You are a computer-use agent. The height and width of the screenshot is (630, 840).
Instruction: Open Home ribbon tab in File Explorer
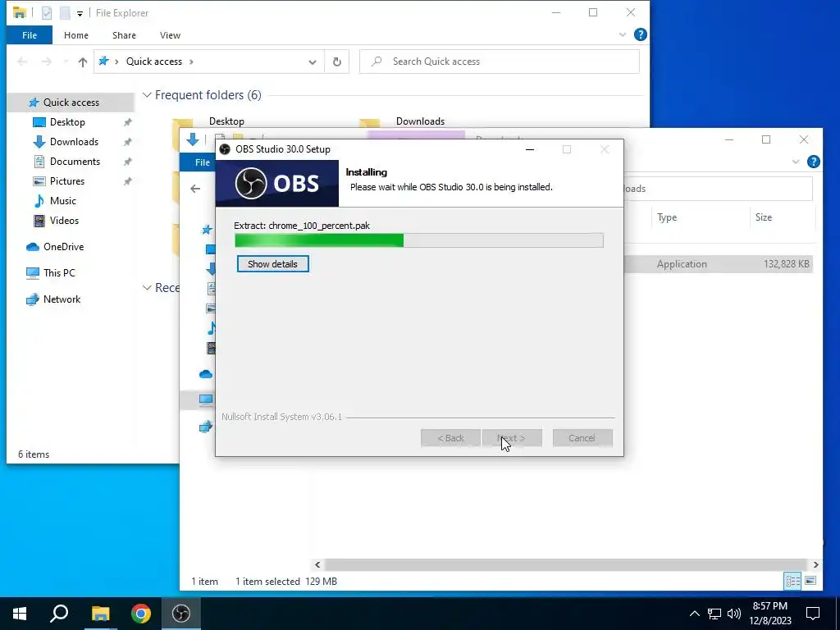pyautogui.click(x=76, y=35)
